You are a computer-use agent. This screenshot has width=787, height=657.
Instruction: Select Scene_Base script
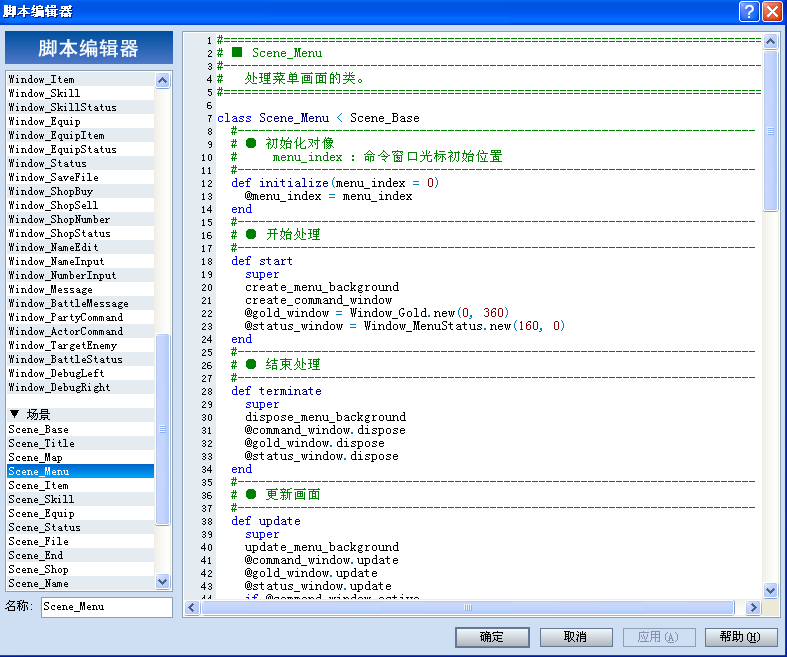pos(80,430)
